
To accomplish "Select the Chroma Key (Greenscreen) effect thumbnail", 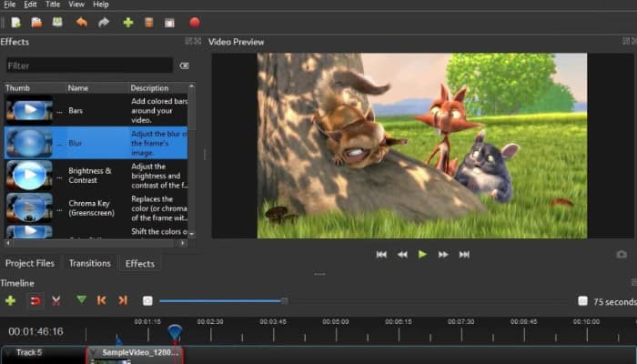I will tap(29, 207).
